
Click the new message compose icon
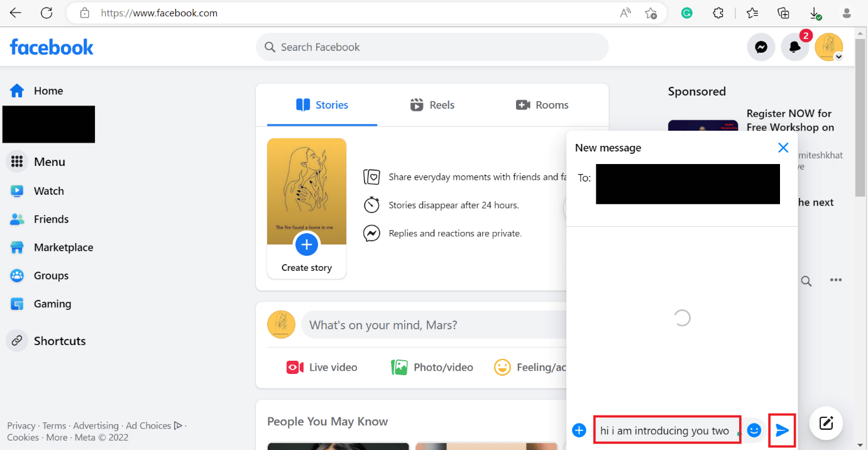pyautogui.click(x=826, y=423)
